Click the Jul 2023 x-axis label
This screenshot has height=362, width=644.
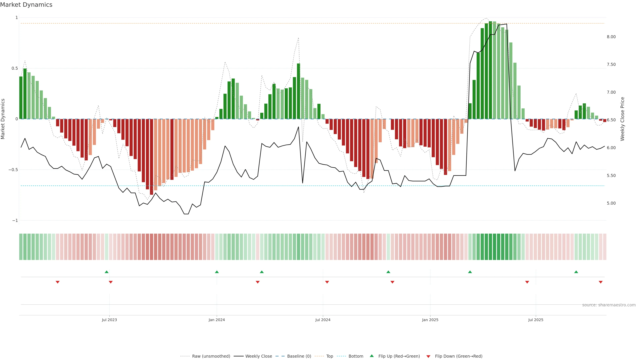point(109,320)
